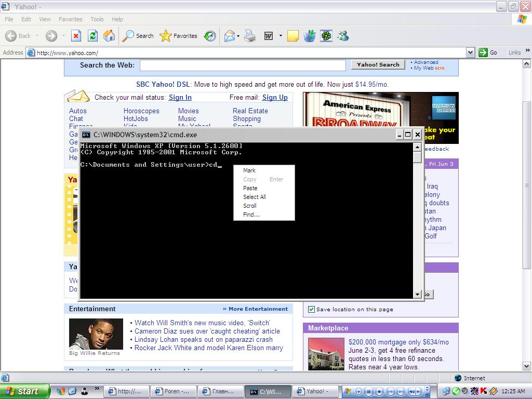Open the cmd.exe window system menu icon
The image size is (532, 399).
coord(86,135)
